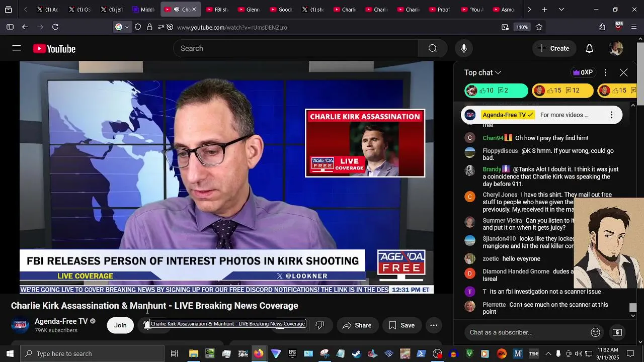This screenshot has height=362, width=644.
Task: Switch to the Asmon tab
Action: (503, 10)
